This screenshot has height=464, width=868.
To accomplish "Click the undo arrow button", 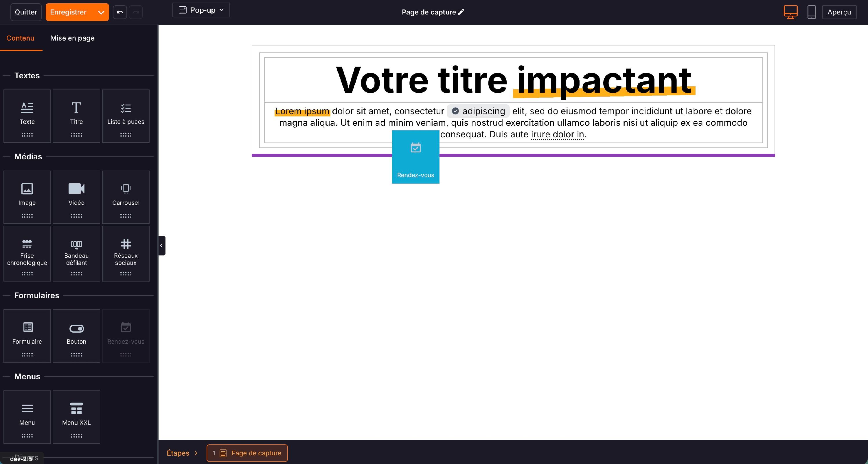I will click(120, 12).
